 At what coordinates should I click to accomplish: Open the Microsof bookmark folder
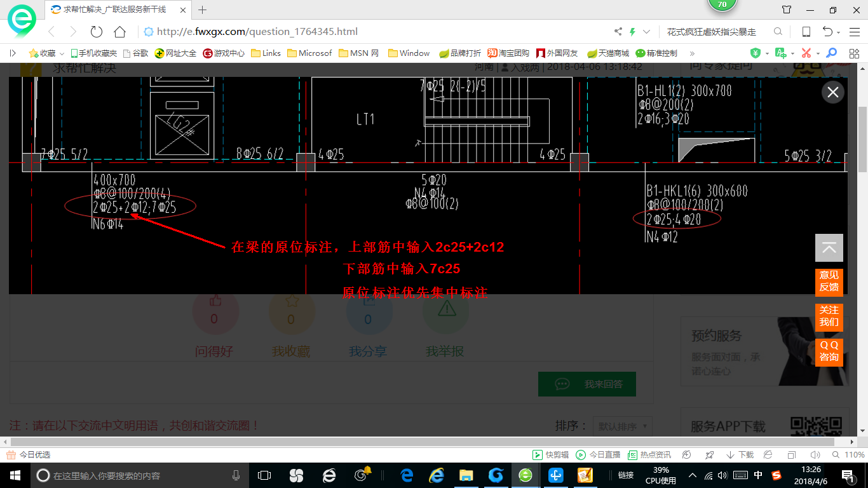309,53
